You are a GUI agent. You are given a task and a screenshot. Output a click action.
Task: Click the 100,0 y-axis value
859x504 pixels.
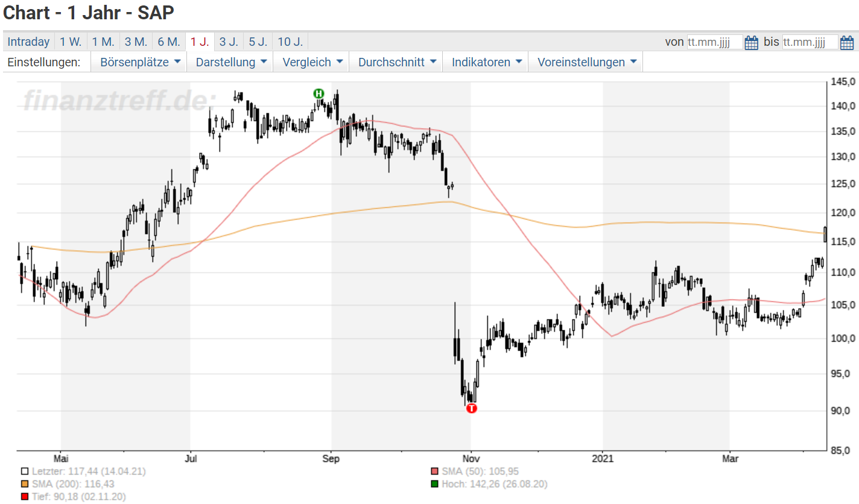click(843, 338)
